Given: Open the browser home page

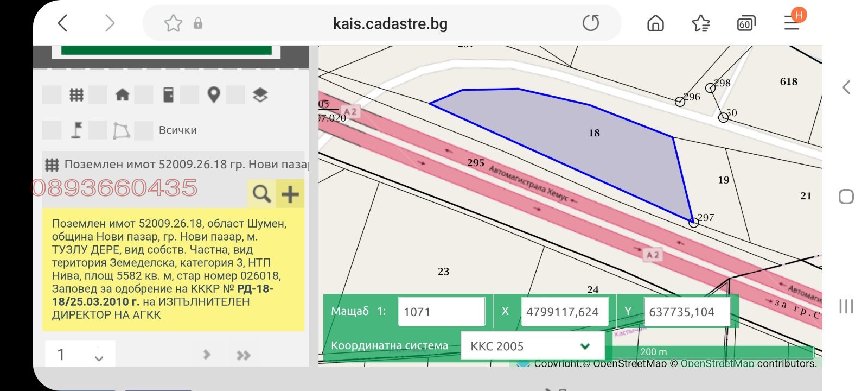Looking at the screenshot, I should [x=655, y=23].
